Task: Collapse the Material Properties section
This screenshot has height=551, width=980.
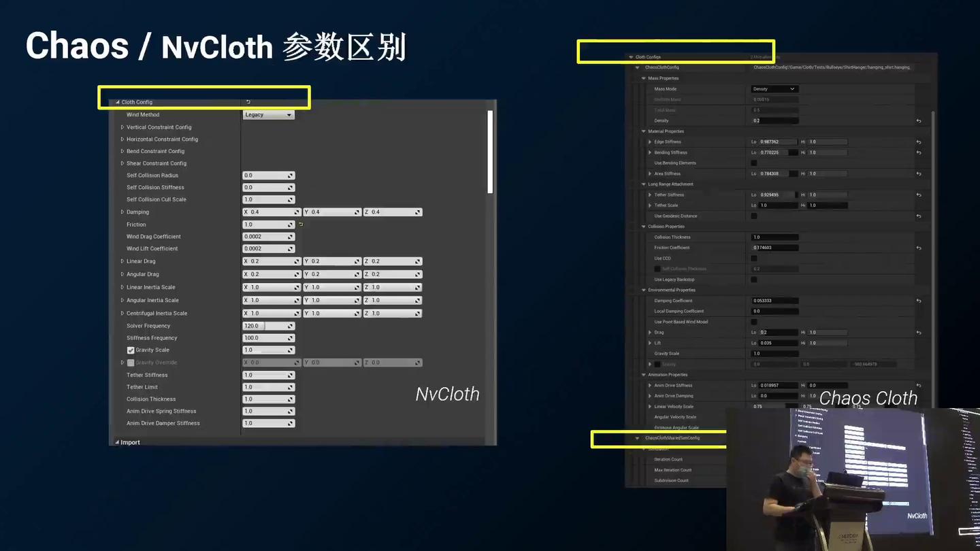Action: 644,131
